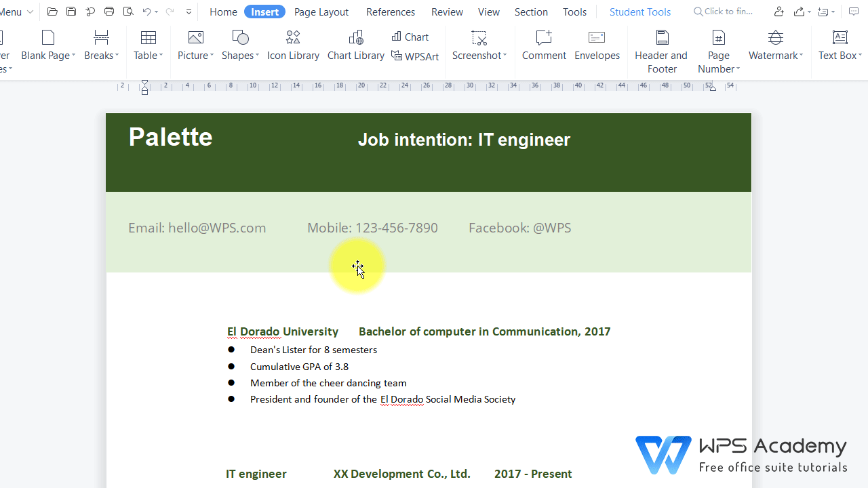Screen dimensions: 868x488
Task: Expand the Undo history dropdown arrow
Action: 157,12
